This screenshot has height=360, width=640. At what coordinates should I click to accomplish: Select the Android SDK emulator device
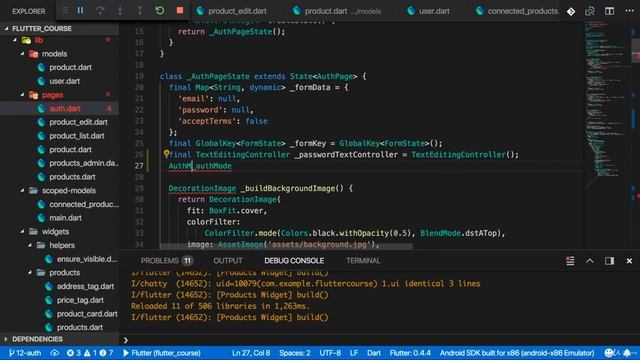(x=517, y=353)
